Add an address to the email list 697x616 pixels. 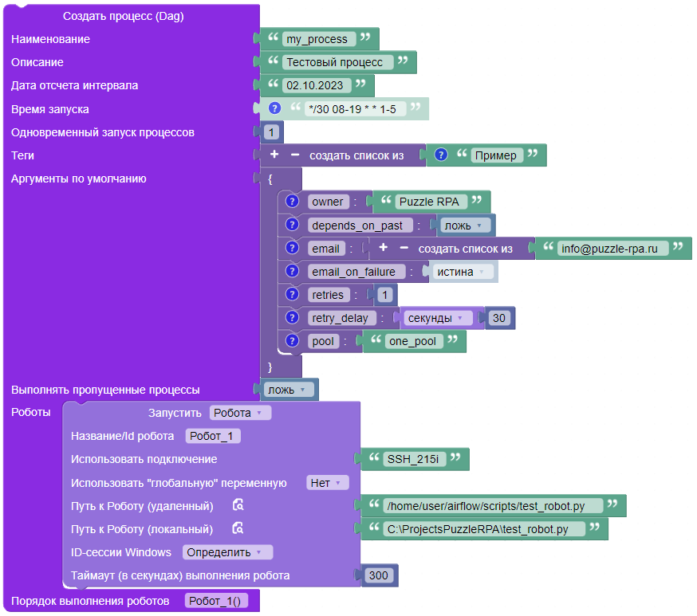click(x=383, y=247)
